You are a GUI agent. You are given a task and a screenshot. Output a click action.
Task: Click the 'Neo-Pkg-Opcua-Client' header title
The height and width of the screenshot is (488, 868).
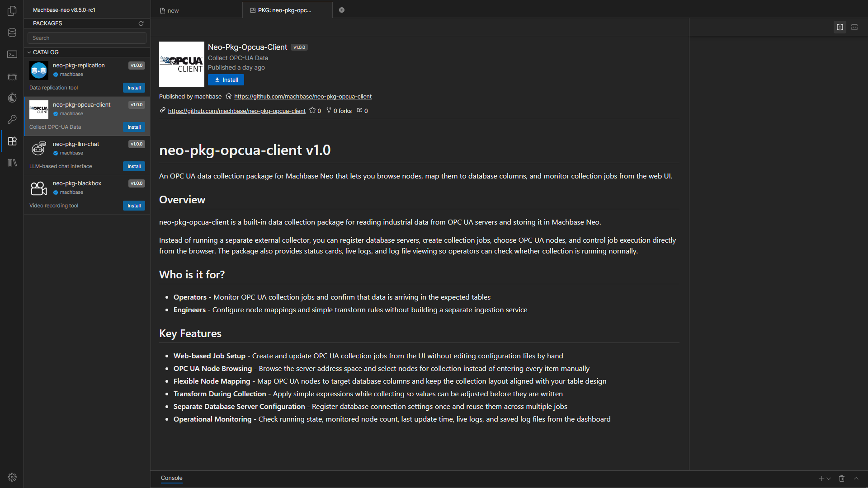247,47
